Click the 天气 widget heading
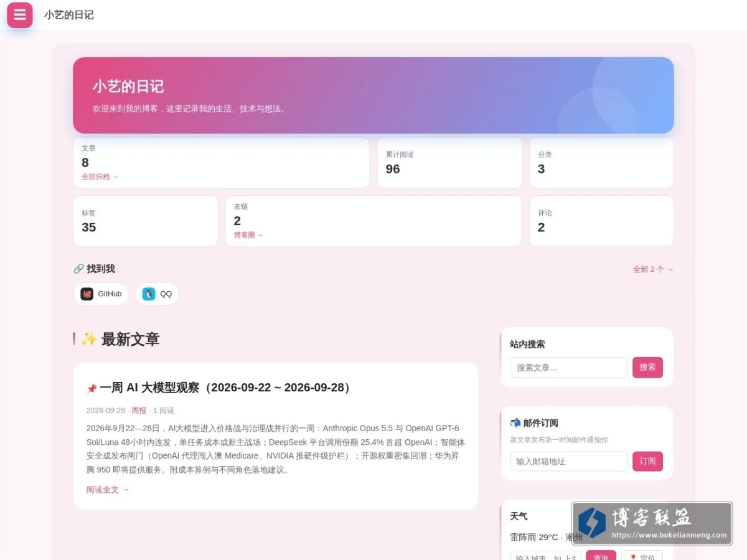The image size is (747, 560). click(x=519, y=516)
